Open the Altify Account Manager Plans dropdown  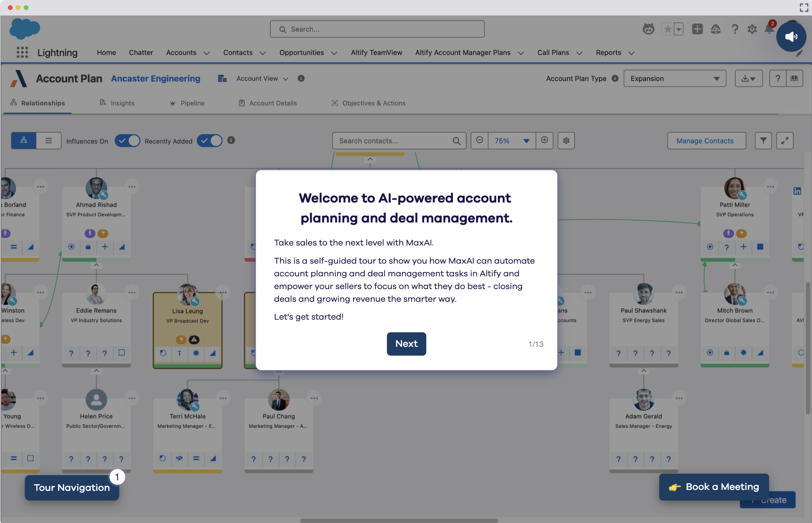click(x=521, y=53)
